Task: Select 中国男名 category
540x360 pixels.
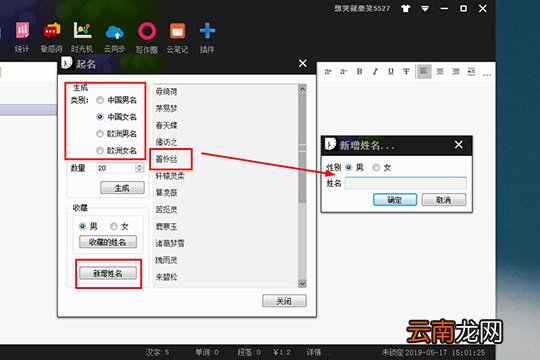Action: 100,100
